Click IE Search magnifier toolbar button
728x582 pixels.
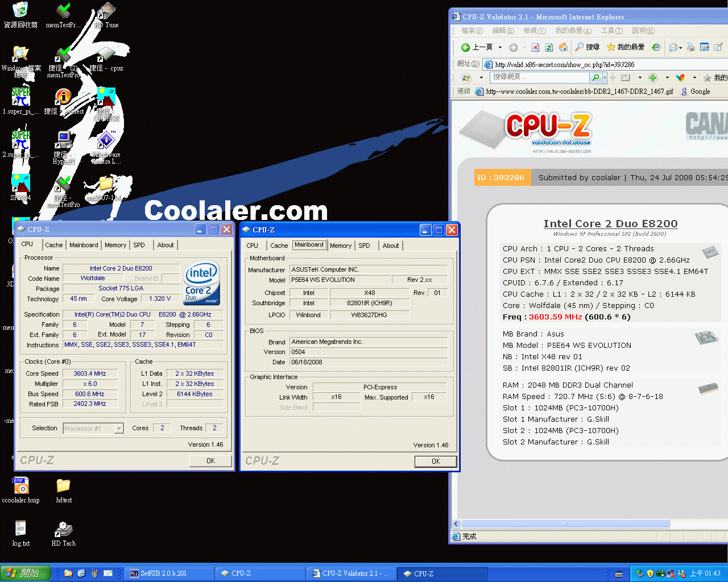point(587,47)
